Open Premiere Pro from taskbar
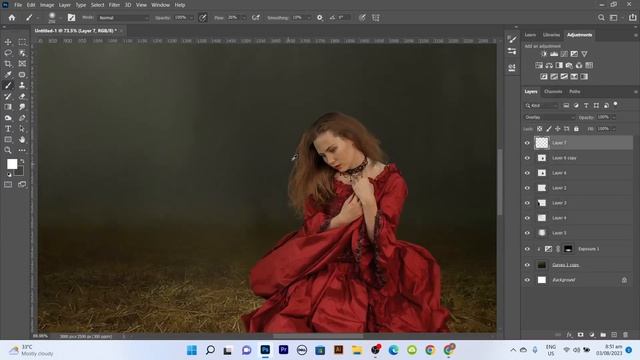The height and width of the screenshot is (360, 640). coord(283,350)
